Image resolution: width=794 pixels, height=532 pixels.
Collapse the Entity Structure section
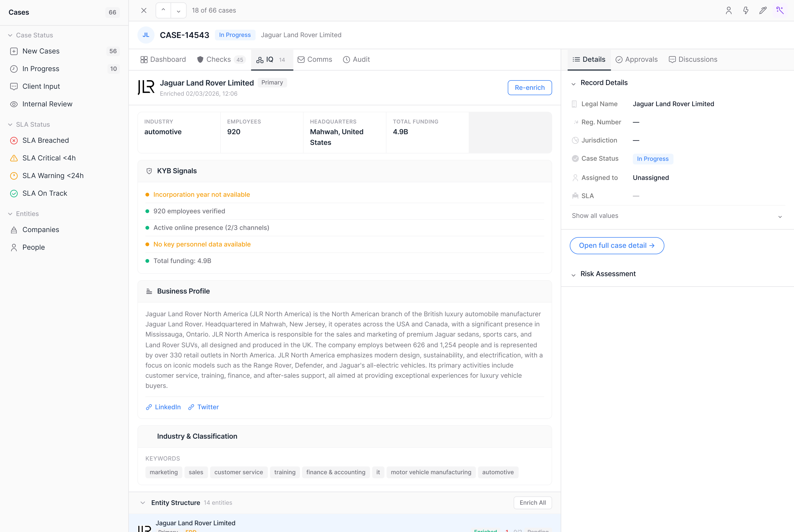tap(143, 503)
